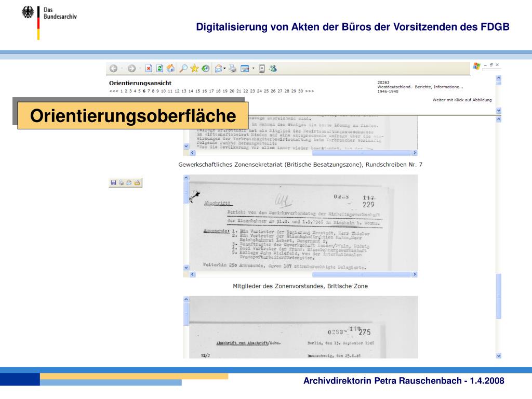Screen dimensions: 532x399
Task: Jump to page 25 link
Action: 266,91
